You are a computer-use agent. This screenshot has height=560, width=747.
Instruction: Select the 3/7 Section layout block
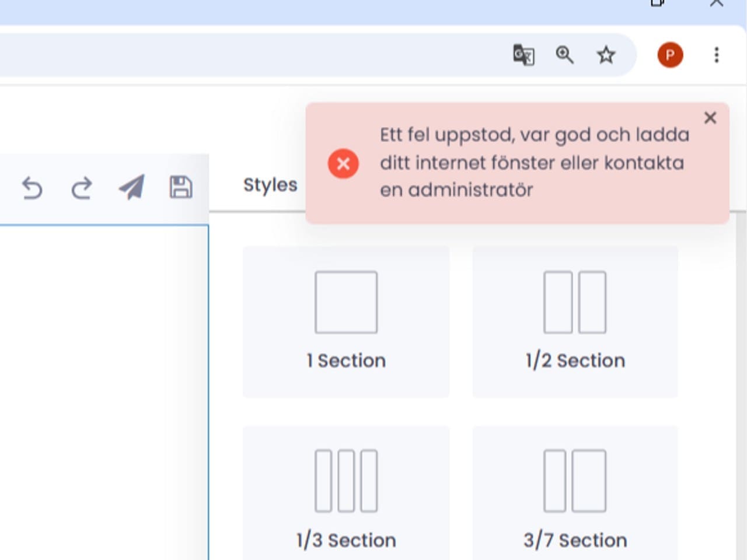(x=575, y=494)
